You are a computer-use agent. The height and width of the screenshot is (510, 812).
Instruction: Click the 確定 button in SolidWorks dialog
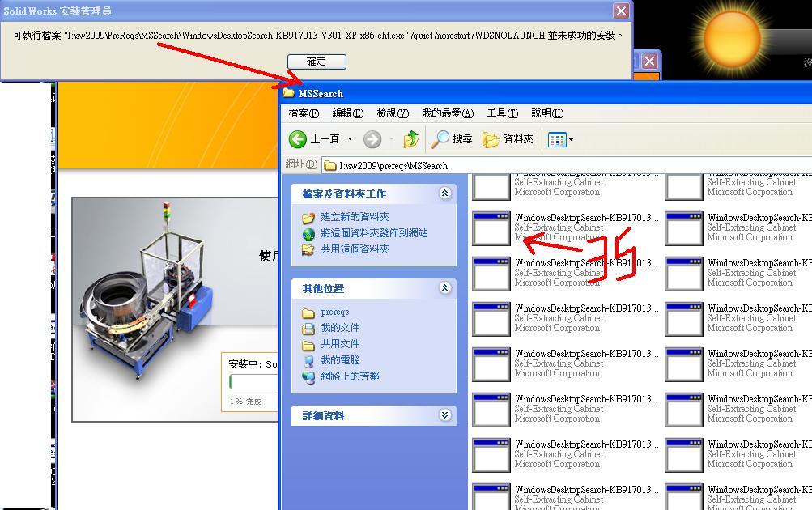pos(317,62)
